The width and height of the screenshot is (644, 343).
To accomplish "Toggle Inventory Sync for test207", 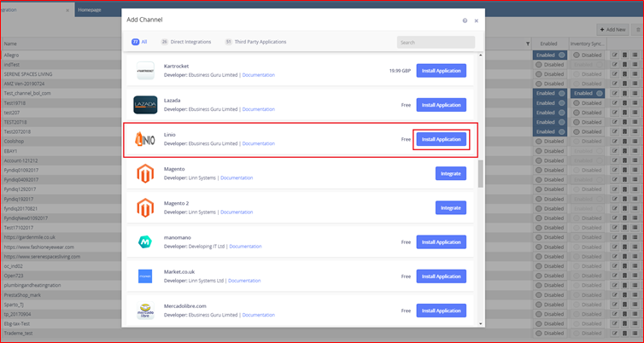I will pyautogui.click(x=588, y=113).
